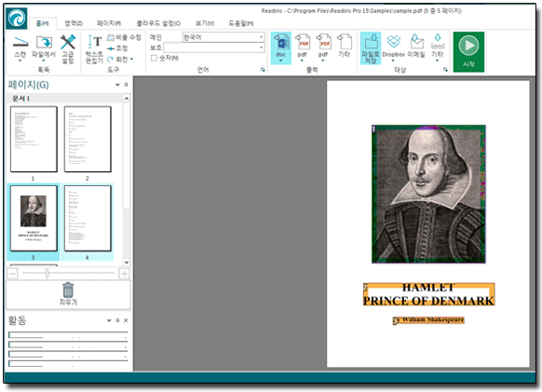The width and height of the screenshot is (542, 392).
Task: Select the 'by William Shakespeare' text zone
Action: tap(428, 320)
